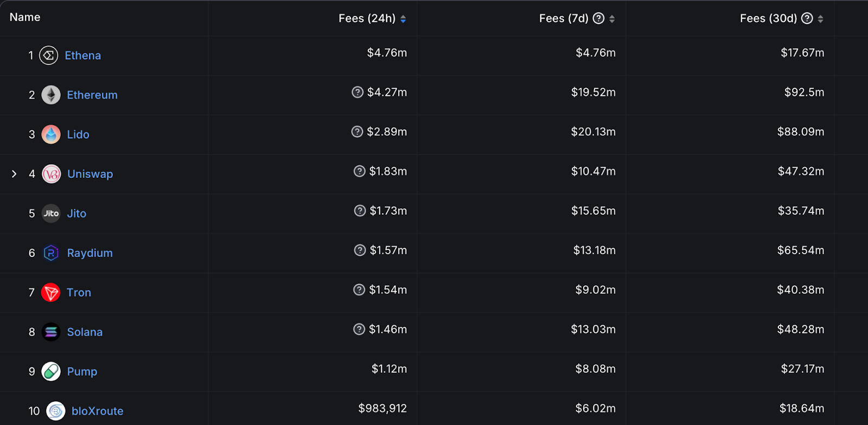Screen dimensions: 868x425
Task: Click the Lido droplet logo icon
Action: pyautogui.click(x=51, y=134)
